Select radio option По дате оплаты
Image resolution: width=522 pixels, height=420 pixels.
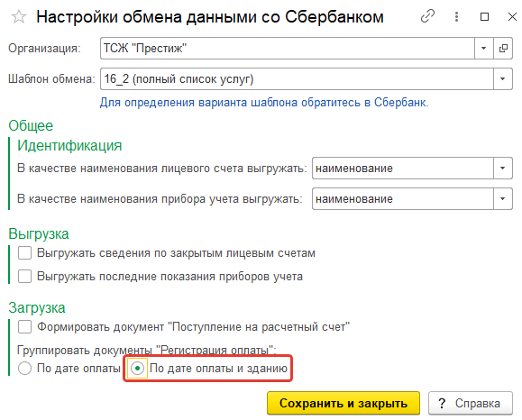(25, 369)
